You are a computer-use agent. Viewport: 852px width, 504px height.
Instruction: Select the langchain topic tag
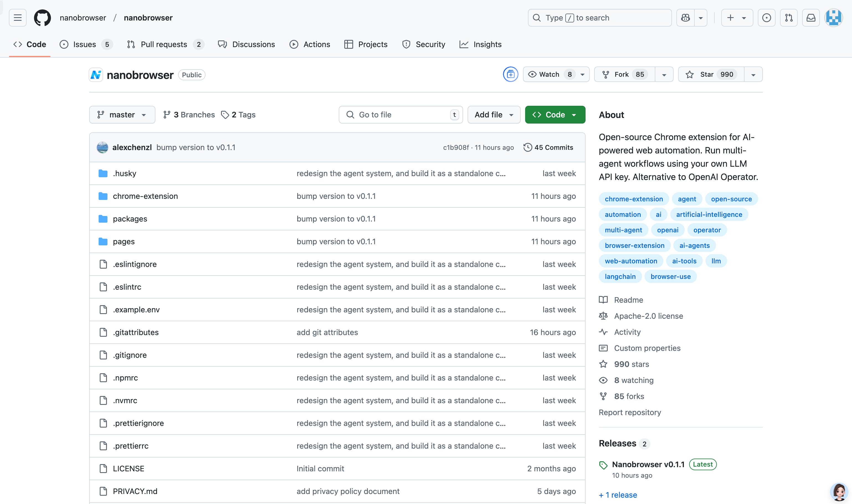pyautogui.click(x=620, y=276)
